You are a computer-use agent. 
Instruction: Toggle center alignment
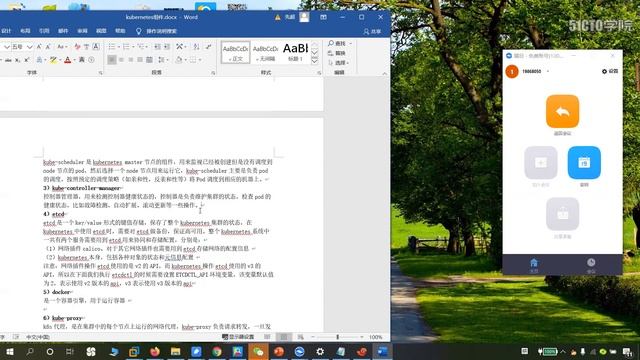point(121,60)
